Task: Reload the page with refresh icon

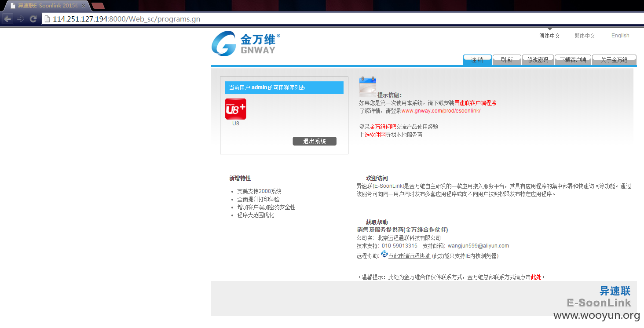Action: point(33,19)
